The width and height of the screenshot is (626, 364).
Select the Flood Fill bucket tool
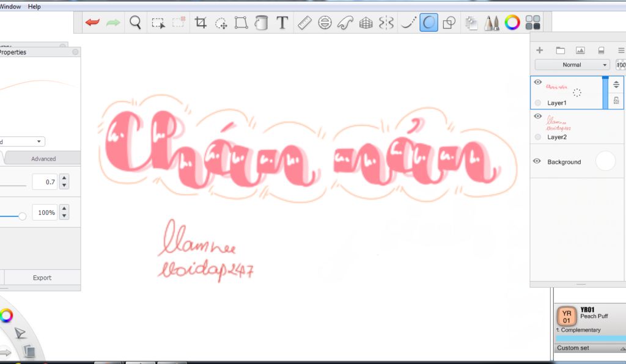coord(261,23)
